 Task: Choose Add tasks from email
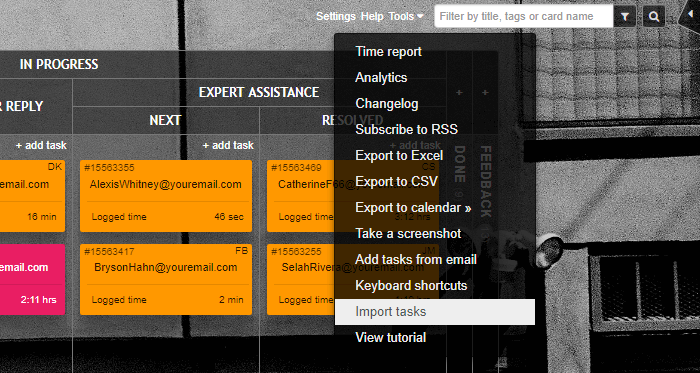434,259
